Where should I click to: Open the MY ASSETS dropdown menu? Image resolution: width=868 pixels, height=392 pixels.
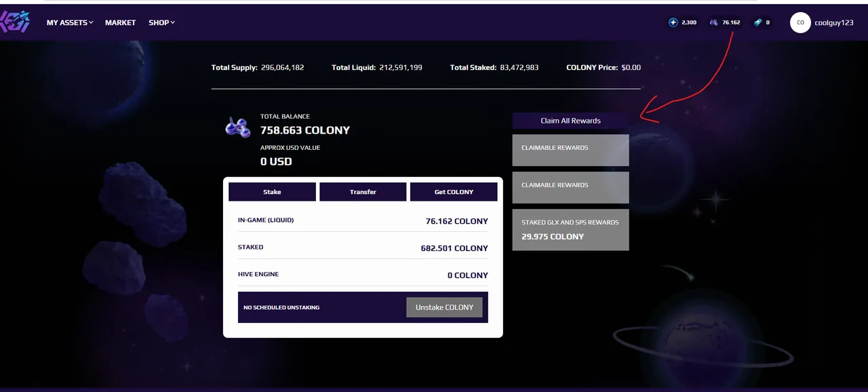click(x=70, y=22)
